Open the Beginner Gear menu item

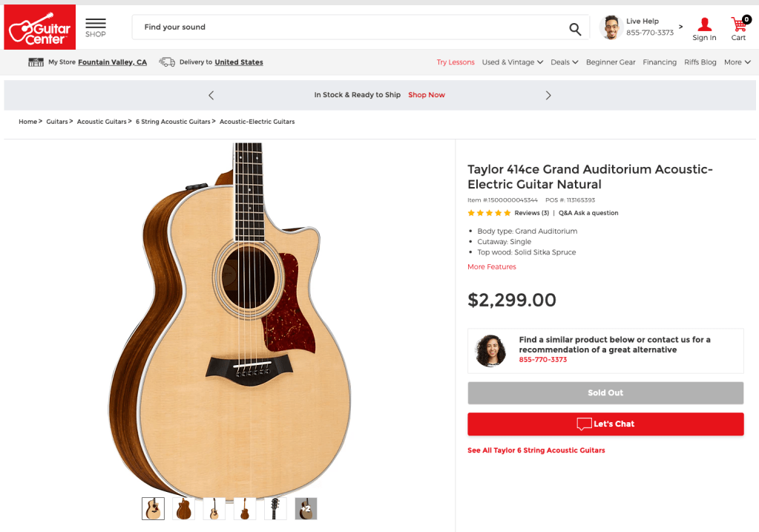tap(611, 62)
